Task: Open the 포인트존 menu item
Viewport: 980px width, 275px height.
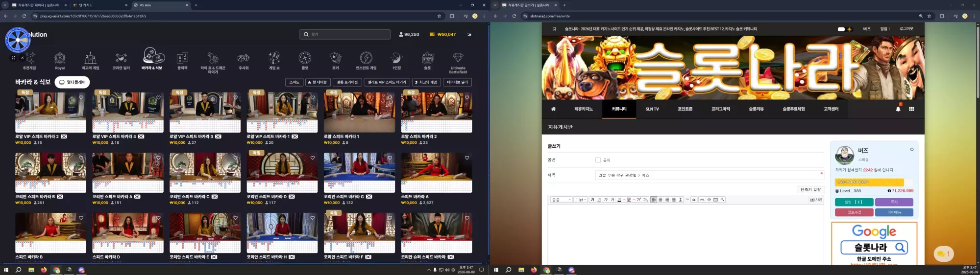Action: 685,109
